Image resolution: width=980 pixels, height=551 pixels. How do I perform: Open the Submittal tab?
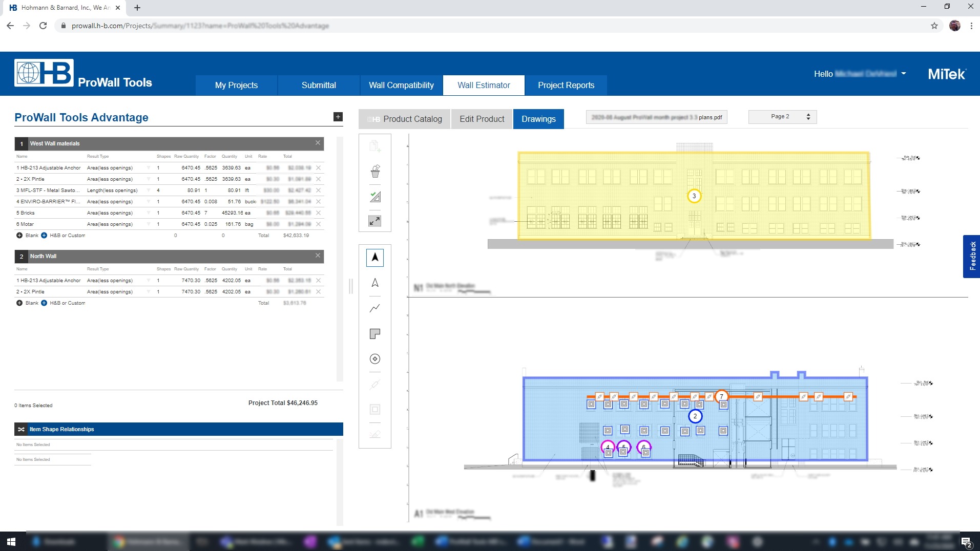(x=319, y=85)
